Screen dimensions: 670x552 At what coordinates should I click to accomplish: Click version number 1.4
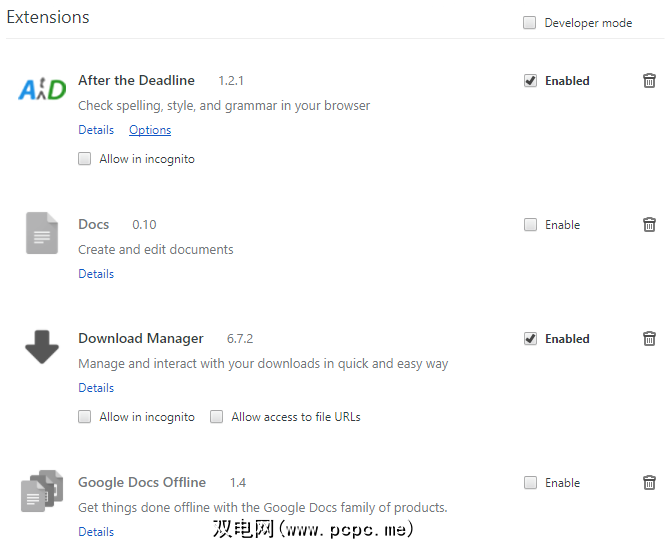tap(238, 483)
